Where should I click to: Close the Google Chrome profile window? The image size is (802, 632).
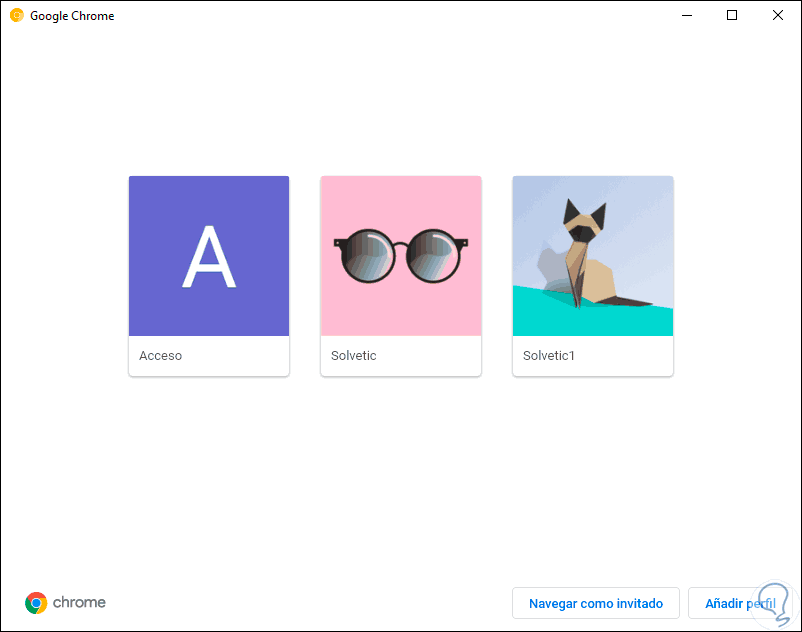click(x=777, y=15)
